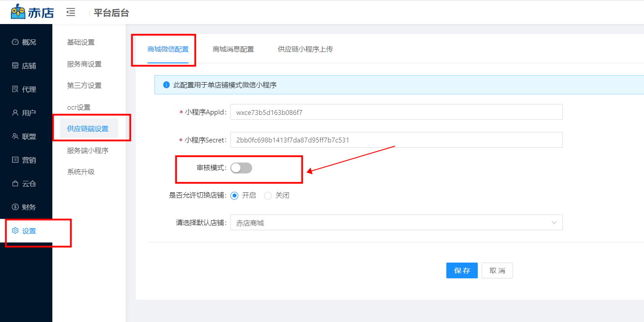Click the 取消 button
The height and width of the screenshot is (322, 644).
tap(497, 271)
